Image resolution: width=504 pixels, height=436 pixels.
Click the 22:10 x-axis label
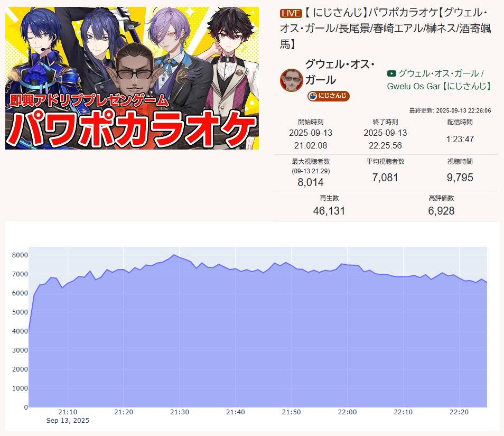click(403, 412)
